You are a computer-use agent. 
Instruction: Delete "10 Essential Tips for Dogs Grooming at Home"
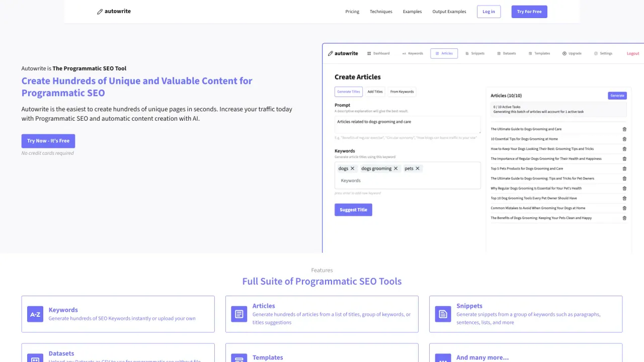pyautogui.click(x=624, y=139)
